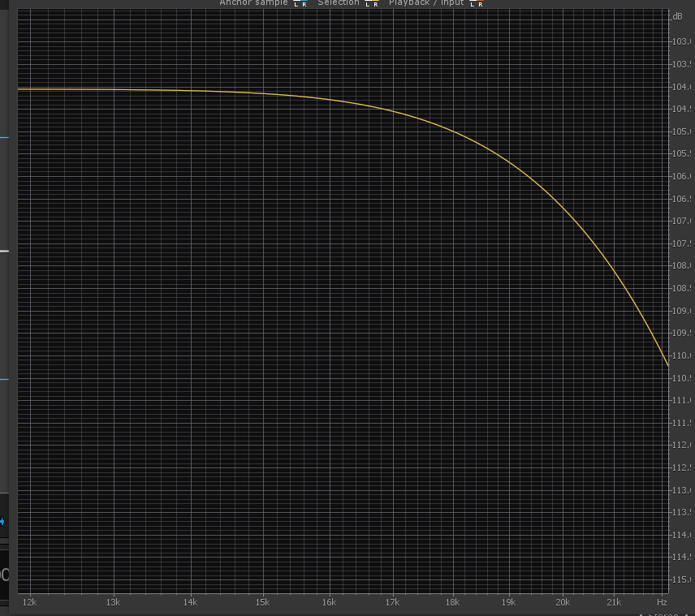Click the Hz unit label
The height and width of the screenshot is (616, 695).
point(662,602)
